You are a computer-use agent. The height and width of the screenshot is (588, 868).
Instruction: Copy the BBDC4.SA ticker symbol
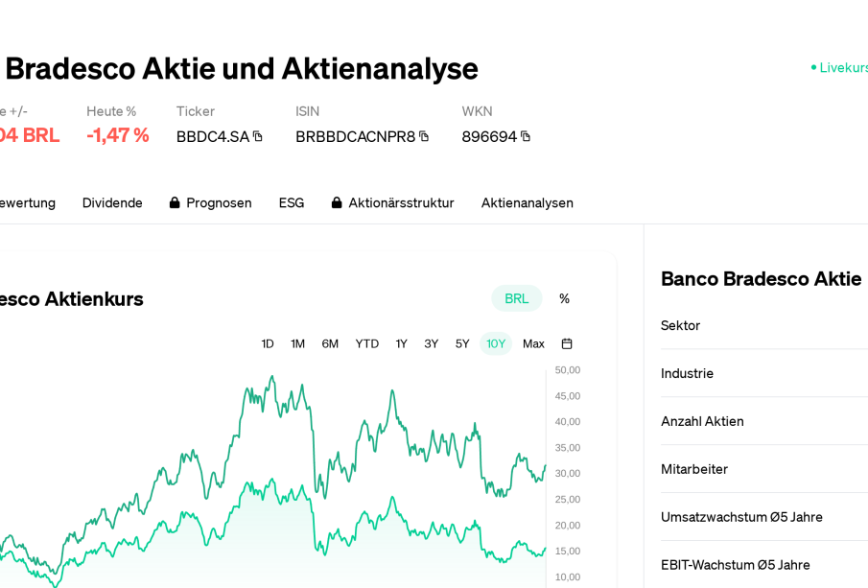tap(257, 136)
